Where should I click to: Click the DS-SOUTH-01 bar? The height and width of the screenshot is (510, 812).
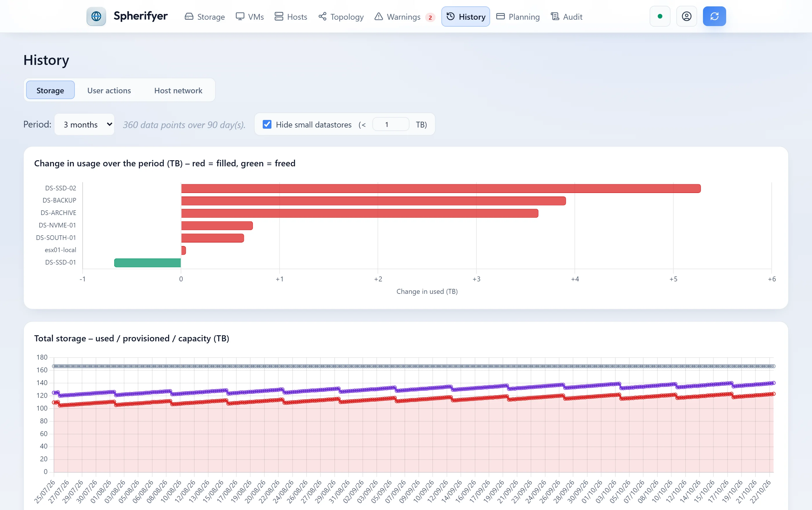click(213, 238)
